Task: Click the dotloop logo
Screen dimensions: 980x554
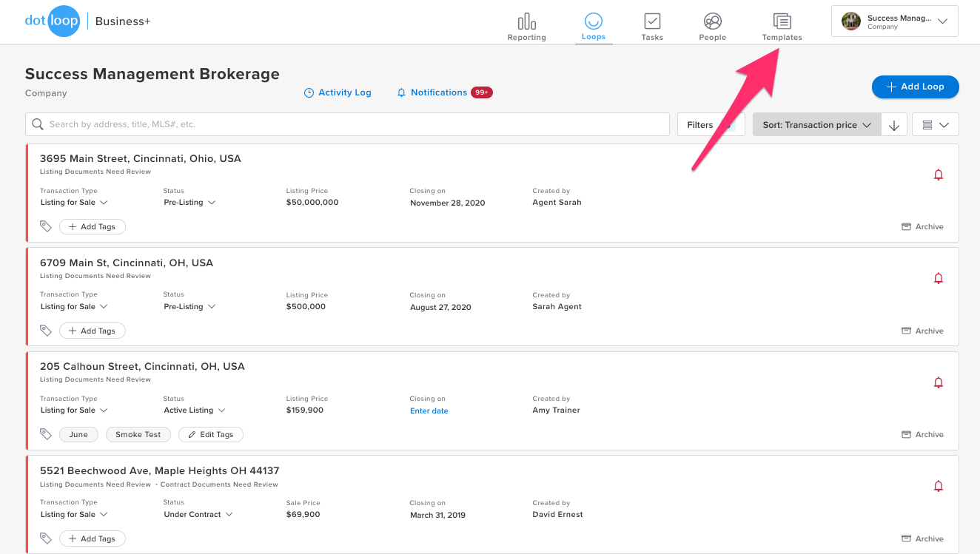Action: tap(52, 21)
